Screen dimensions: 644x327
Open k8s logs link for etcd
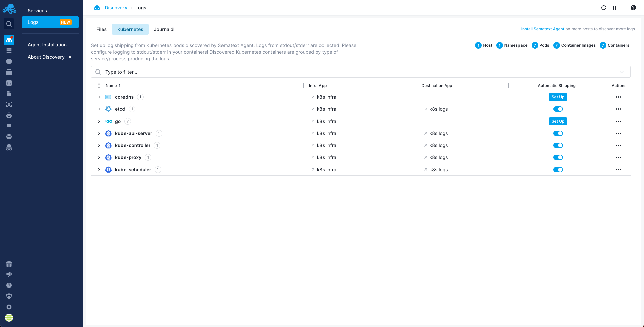436,109
